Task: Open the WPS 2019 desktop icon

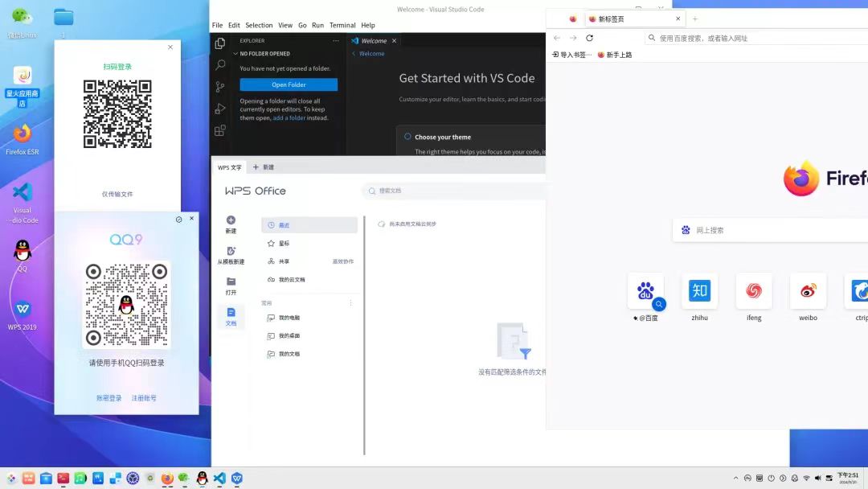Action: click(x=23, y=315)
